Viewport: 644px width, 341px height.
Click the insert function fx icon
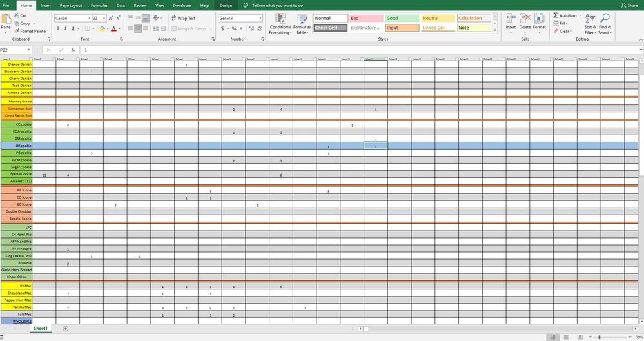tap(73, 50)
